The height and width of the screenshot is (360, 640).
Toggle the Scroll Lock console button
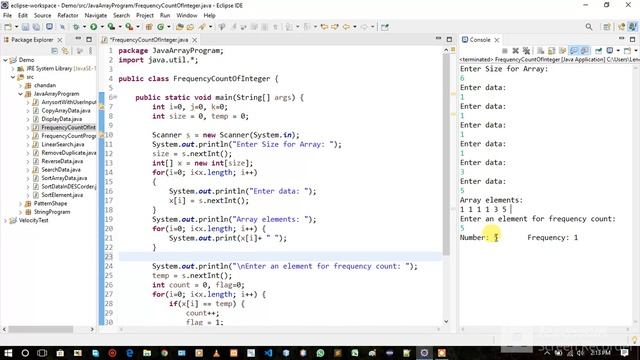click(551, 51)
